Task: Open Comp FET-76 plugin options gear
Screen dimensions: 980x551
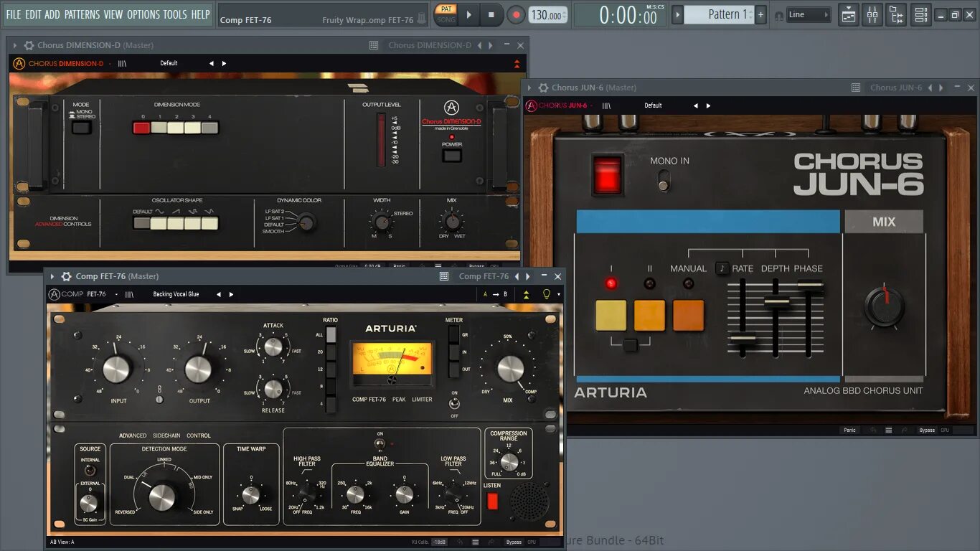Action: [x=66, y=276]
